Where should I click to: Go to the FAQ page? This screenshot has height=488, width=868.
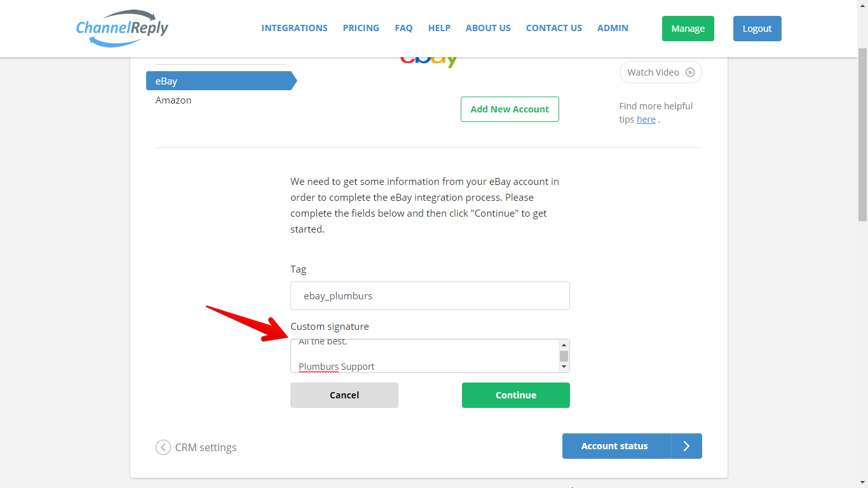click(x=403, y=28)
